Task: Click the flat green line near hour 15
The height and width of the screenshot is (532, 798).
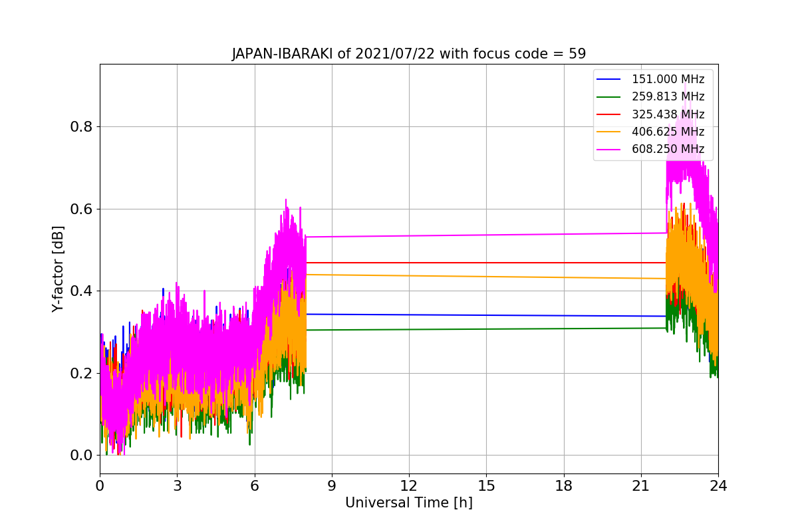Action: pyautogui.click(x=486, y=329)
